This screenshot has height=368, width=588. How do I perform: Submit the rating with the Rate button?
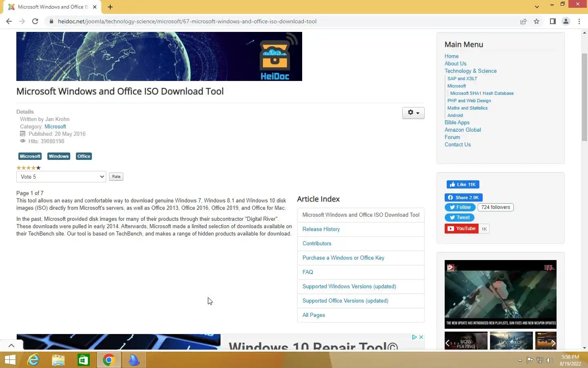coord(116,177)
